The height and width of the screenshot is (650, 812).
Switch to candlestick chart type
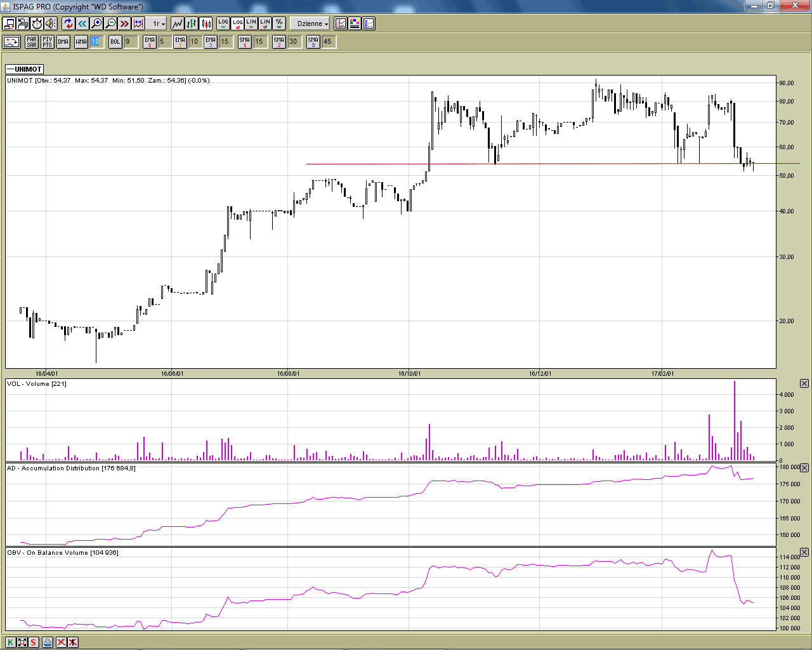pyautogui.click(x=206, y=23)
